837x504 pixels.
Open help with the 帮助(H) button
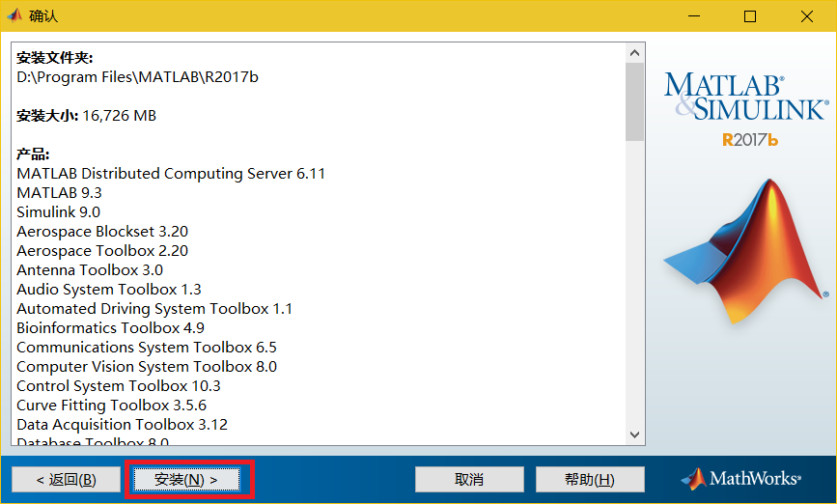[589, 480]
